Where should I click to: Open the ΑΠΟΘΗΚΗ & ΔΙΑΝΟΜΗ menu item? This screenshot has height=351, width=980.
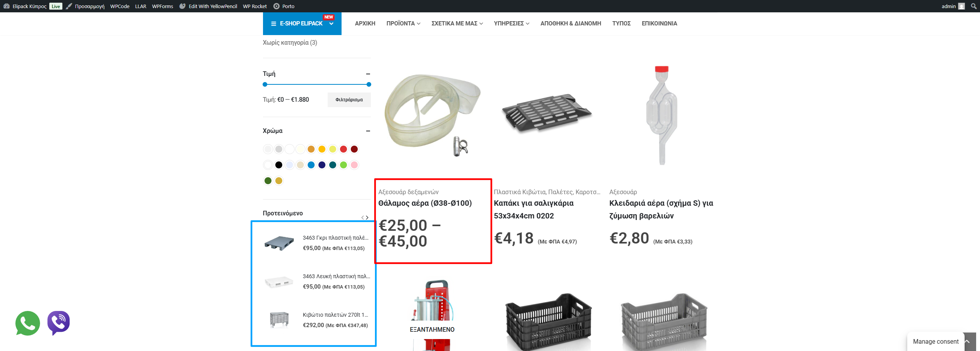click(571, 24)
